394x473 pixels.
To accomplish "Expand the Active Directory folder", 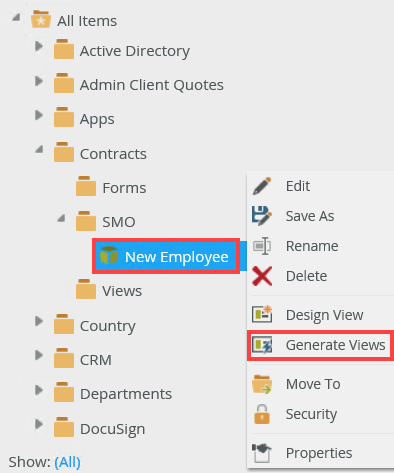I will [39, 46].
